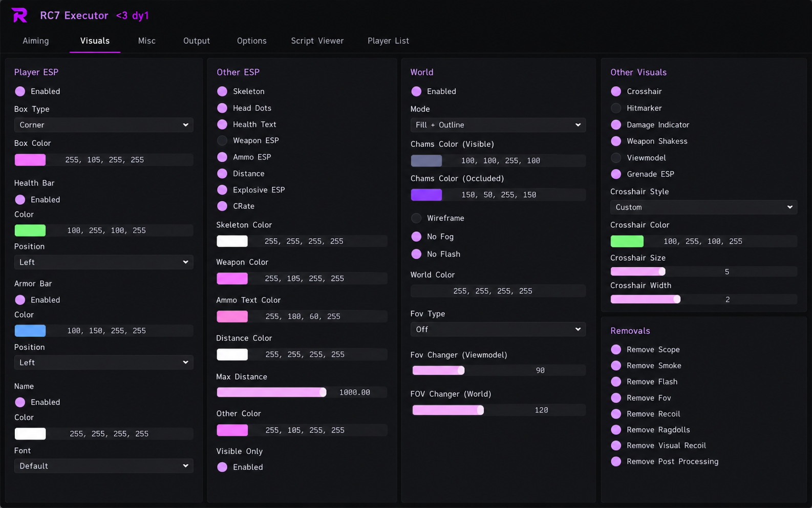This screenshot has height=508, width=812.
Task: Toggle Remove Recoil
Action: point(616,414)
